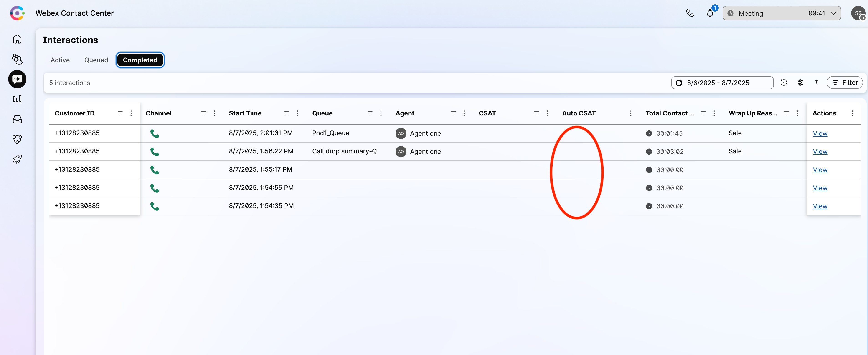The width and height of the screenshot is (868, 355).
Task: Click the export upload icon
Action: tap(816, 82)
